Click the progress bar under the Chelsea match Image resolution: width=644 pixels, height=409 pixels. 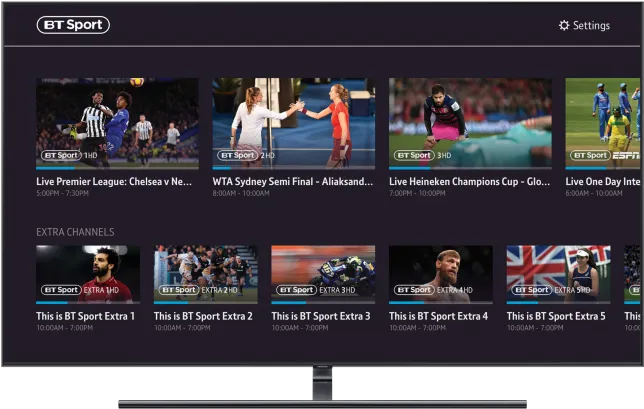(117, 168)
